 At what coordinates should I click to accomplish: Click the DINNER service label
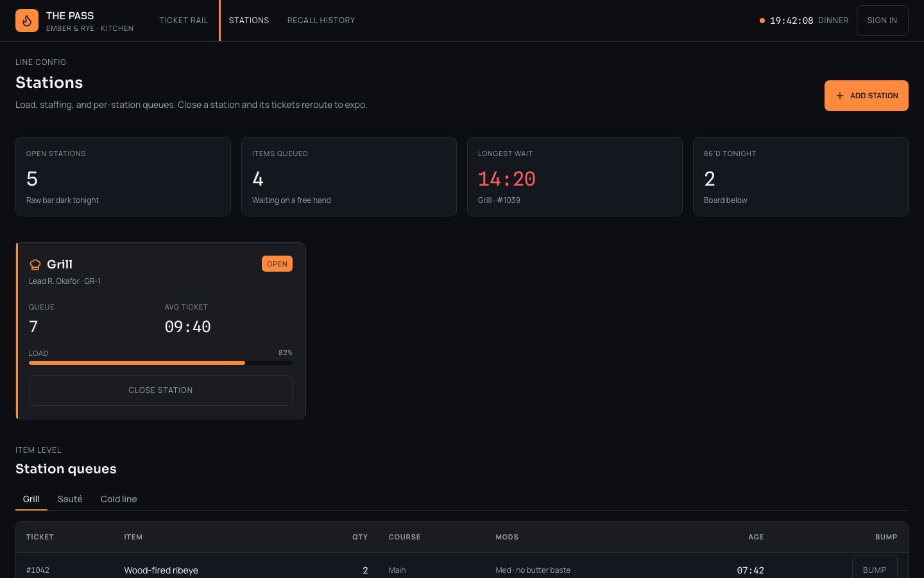[x=833, y=21]
